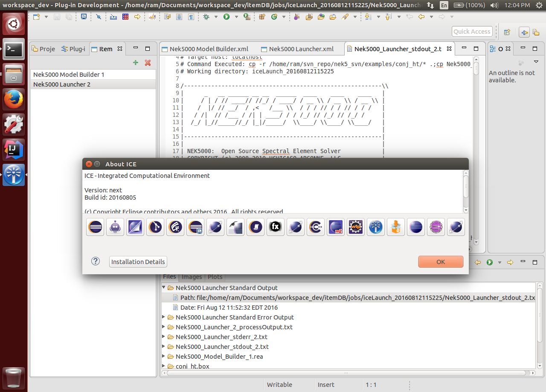Open the Terminal from Ubuntu launcher
The width and height of the screenshot is (546, 392).
14,49
